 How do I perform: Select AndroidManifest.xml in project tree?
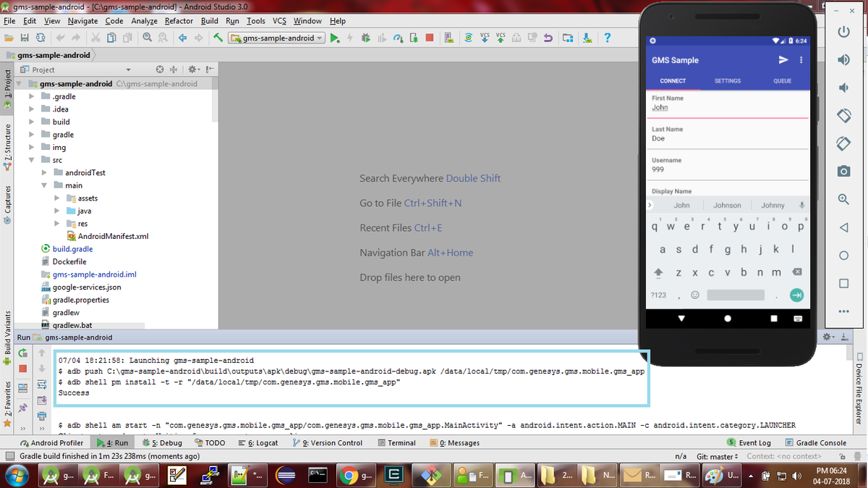click(107, 236)
